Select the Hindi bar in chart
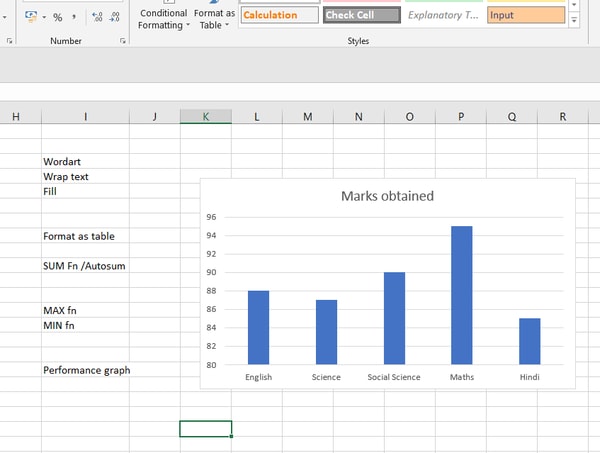 click(x=530, y=341)
